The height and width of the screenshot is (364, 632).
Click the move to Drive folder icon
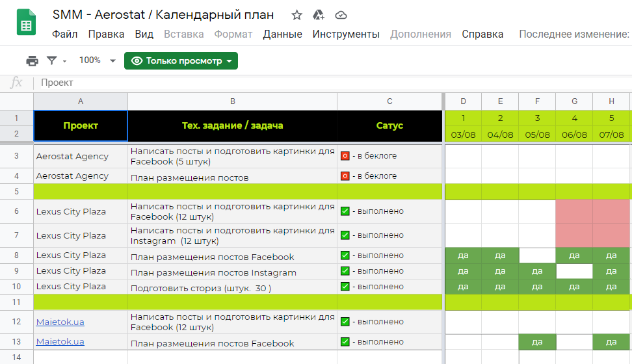(x=319, y=15)
